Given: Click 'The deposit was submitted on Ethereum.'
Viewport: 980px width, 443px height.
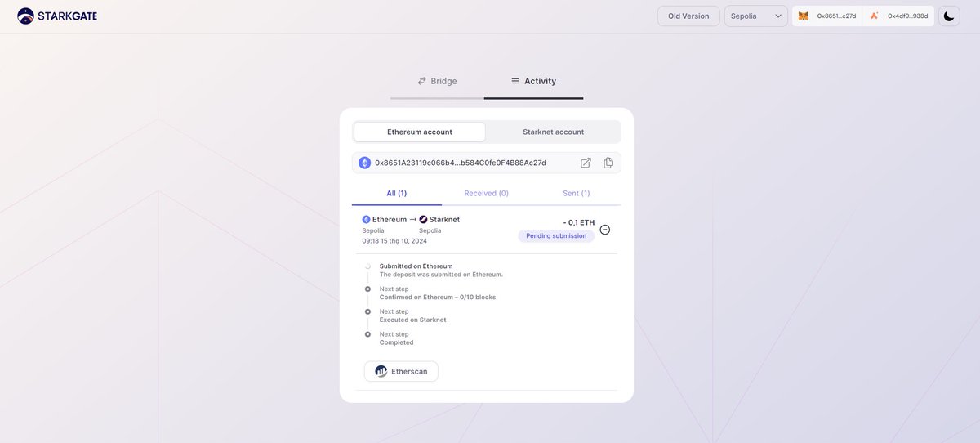Looking at the screenshot, I should (x=442, y=274).
